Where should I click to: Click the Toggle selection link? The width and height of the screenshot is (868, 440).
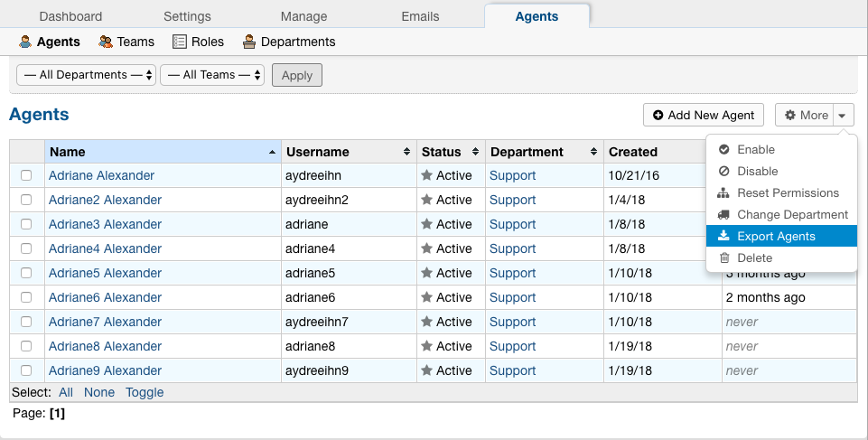pos(145,392)
